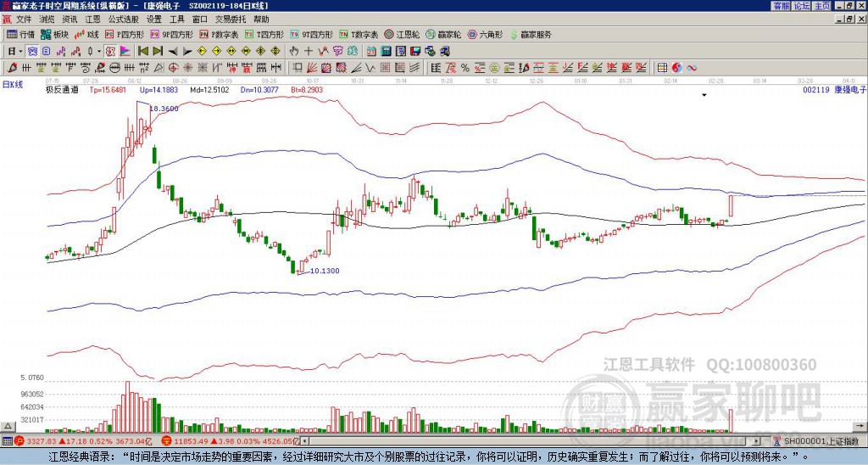Select the red pencil drawing tool
The image size is (868, 465).
coord(11,68)
